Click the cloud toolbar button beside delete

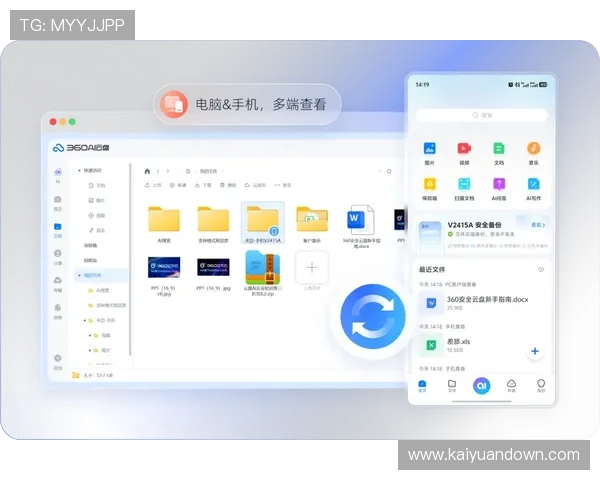(255, 185)
